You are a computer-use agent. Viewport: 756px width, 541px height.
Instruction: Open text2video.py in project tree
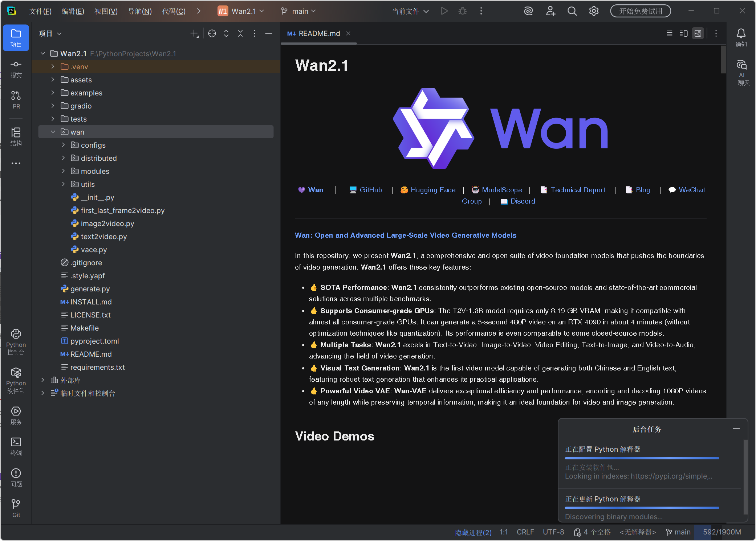104,237
